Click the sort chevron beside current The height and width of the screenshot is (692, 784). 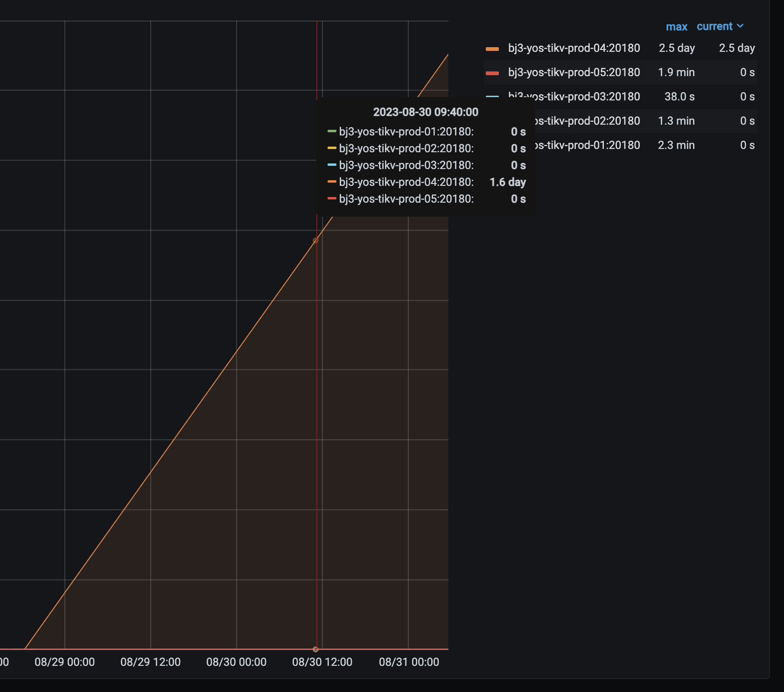tap(740, 26)
